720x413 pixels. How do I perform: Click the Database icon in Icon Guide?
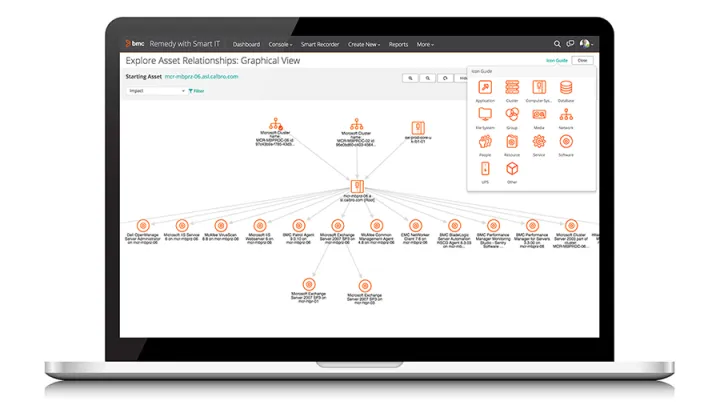(x=566, y=87)
